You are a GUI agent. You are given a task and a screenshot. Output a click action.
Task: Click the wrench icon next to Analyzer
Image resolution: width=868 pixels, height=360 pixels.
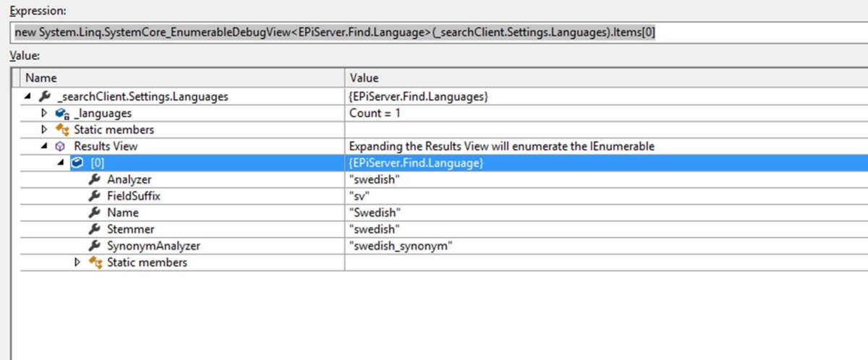pyautogui.click(x=94, y=179)
